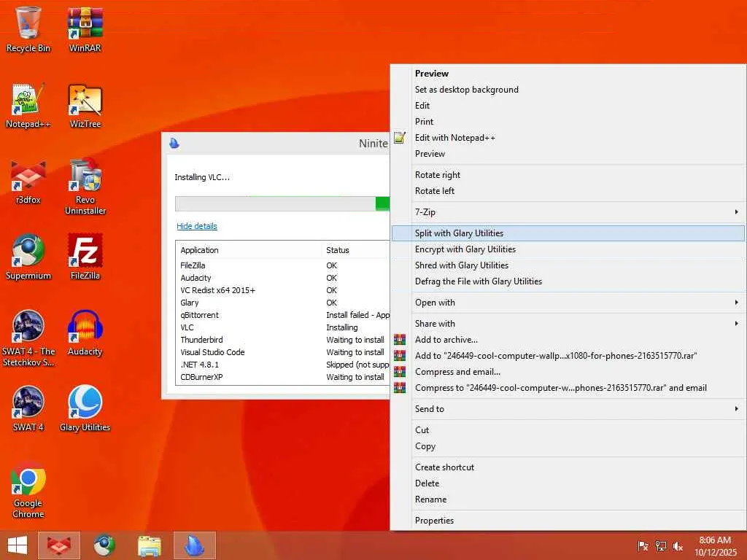
Task: Select the FileZilla desktop icon
Action: pos(85,257)
